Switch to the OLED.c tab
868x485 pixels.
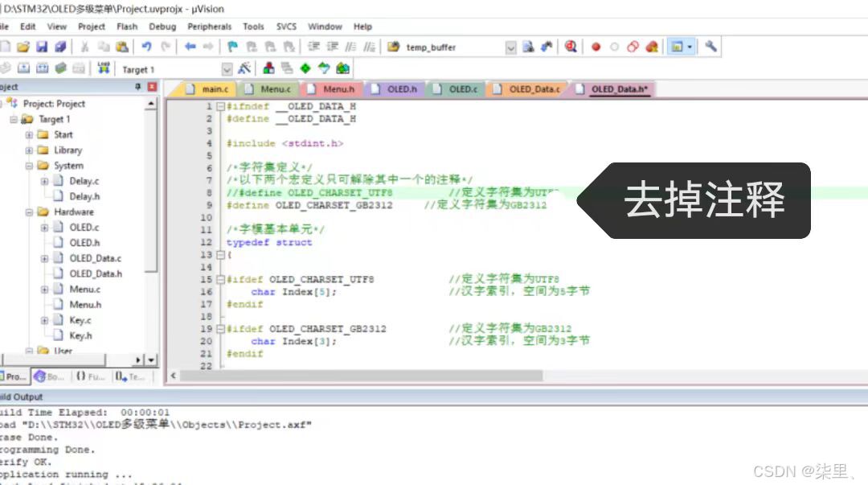point(457,89)
